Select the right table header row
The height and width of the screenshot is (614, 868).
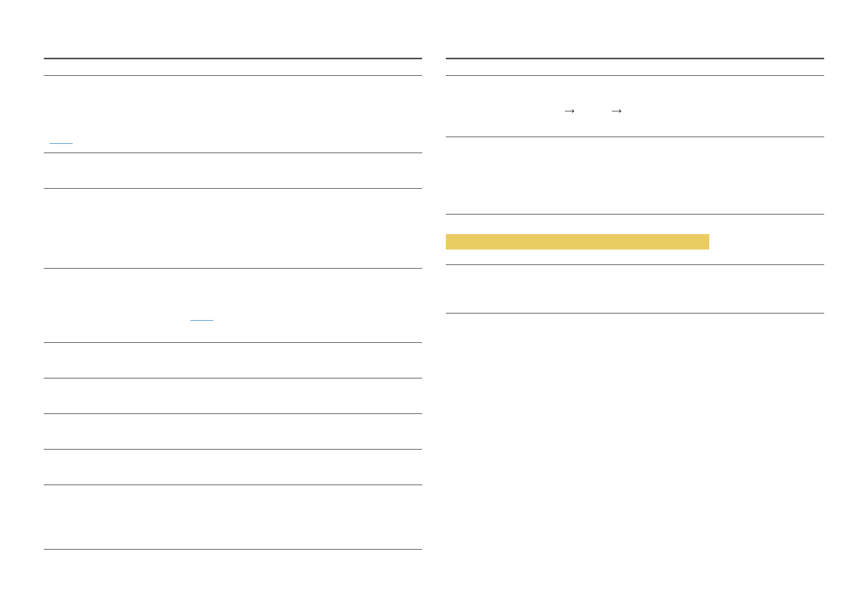point(635,68)
